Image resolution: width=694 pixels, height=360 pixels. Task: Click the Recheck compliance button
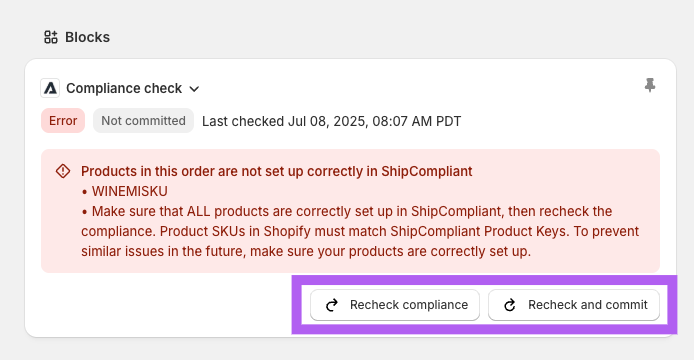point(395,305)
